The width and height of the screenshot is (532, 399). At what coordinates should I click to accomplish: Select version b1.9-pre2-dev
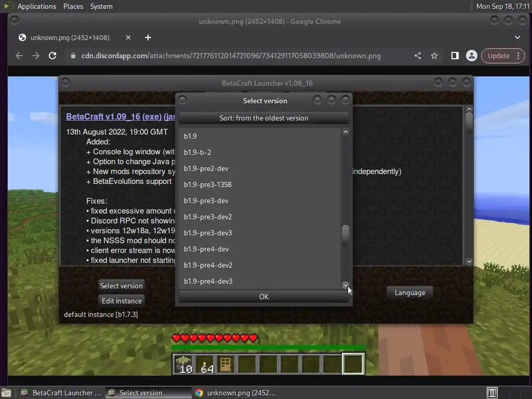click(260, 168)
